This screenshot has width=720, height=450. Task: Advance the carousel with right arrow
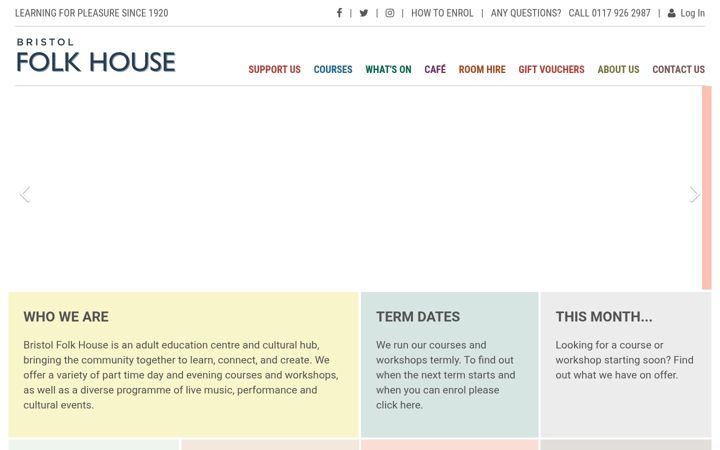(695, 194)
